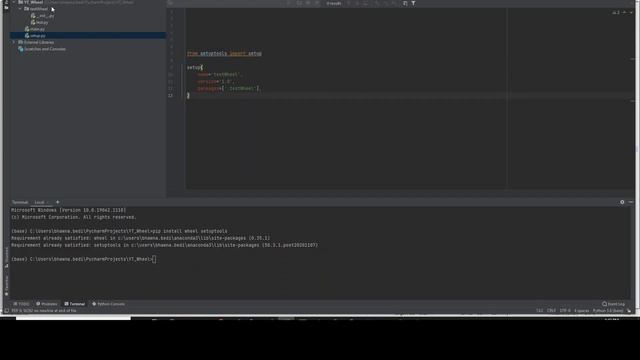Click the terminal command prompt input

click(x=154, y=259)
